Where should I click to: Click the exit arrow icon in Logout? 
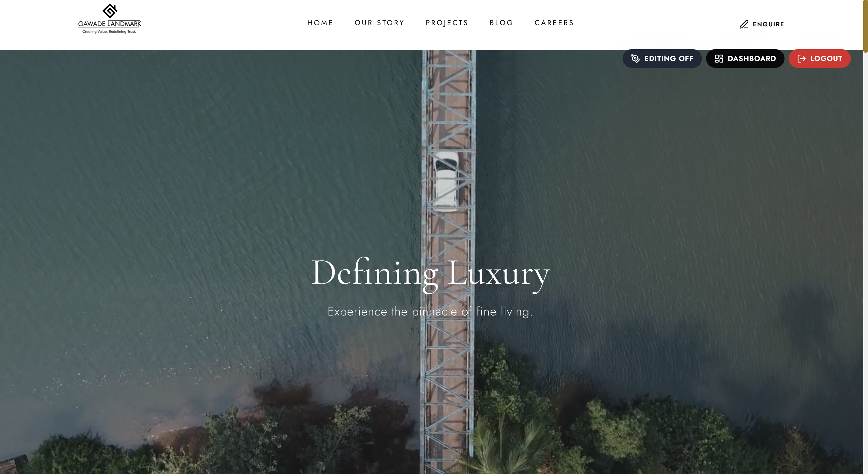tap(802, 59)
